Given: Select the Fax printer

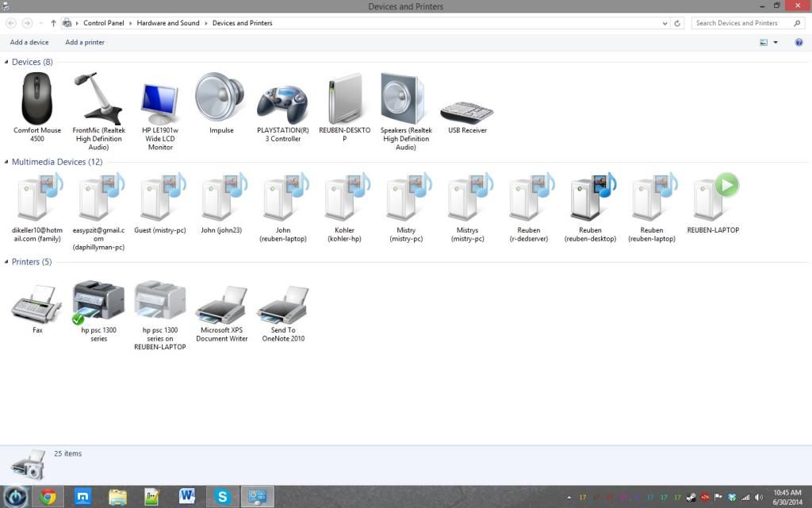Looking at the screenshot, I should (x=36, y=308).
